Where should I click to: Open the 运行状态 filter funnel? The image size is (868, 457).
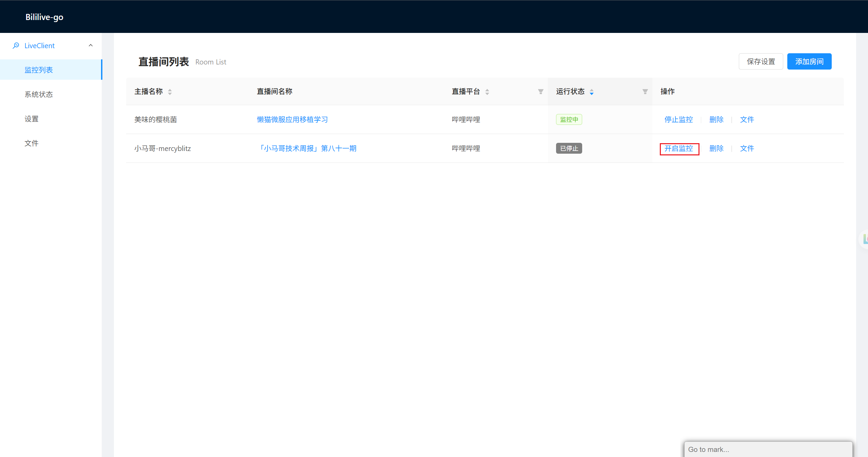coord(645,92)
